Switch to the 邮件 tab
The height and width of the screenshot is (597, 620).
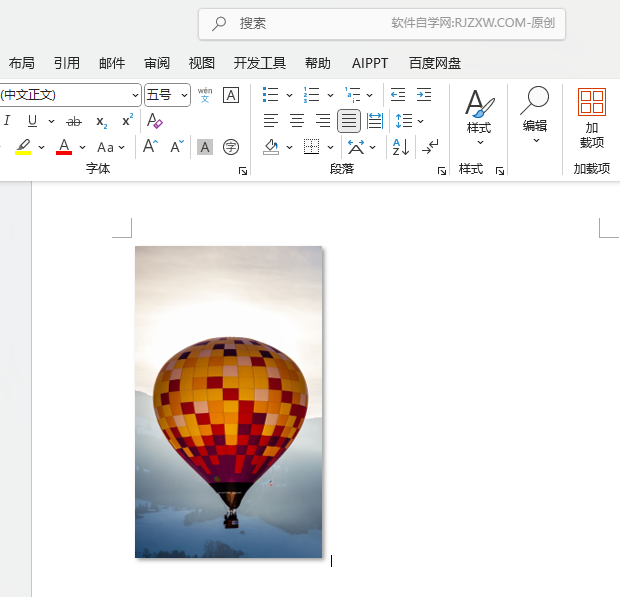pos(112,63)
